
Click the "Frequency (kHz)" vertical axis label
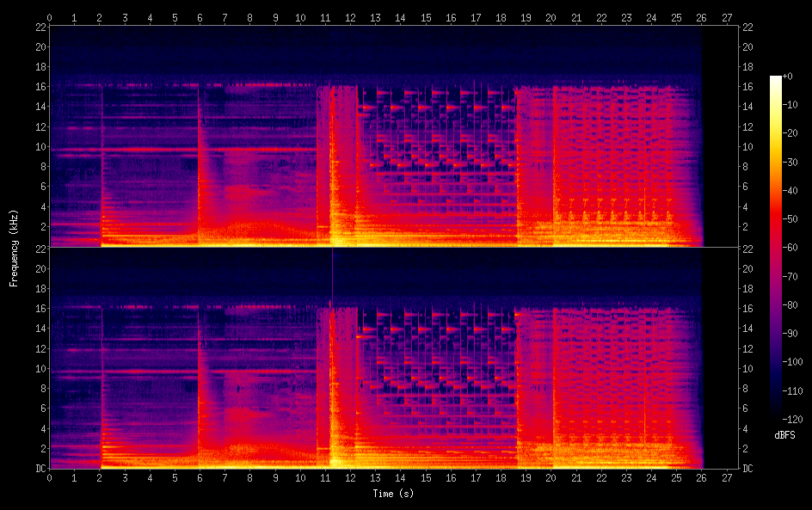coord(14,248)
